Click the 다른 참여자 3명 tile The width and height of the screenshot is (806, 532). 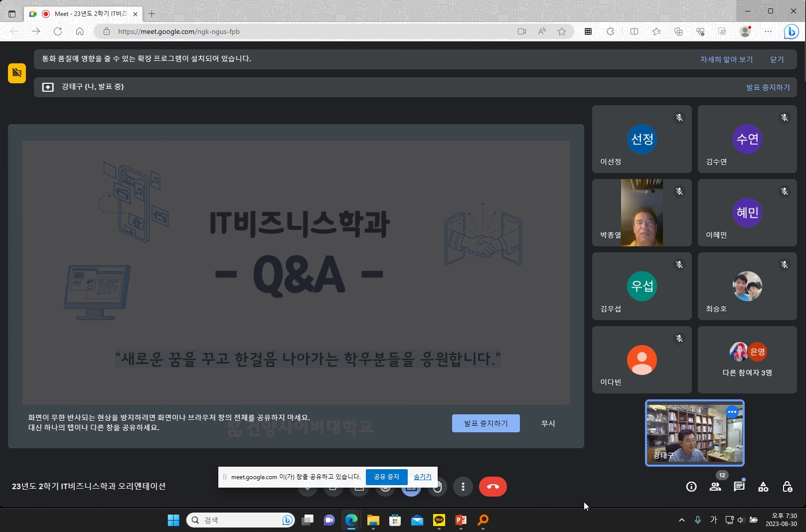coord(747,359)
